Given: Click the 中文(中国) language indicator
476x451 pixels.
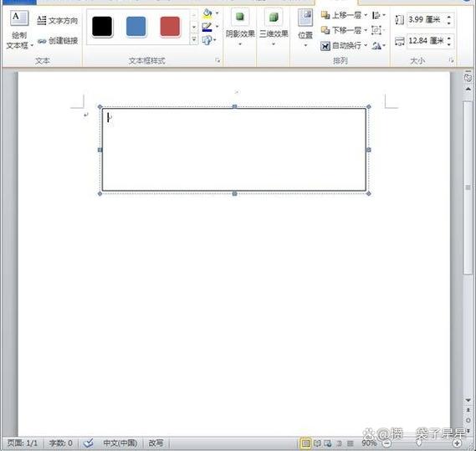Looking at the screenshot, I should 120,443.
